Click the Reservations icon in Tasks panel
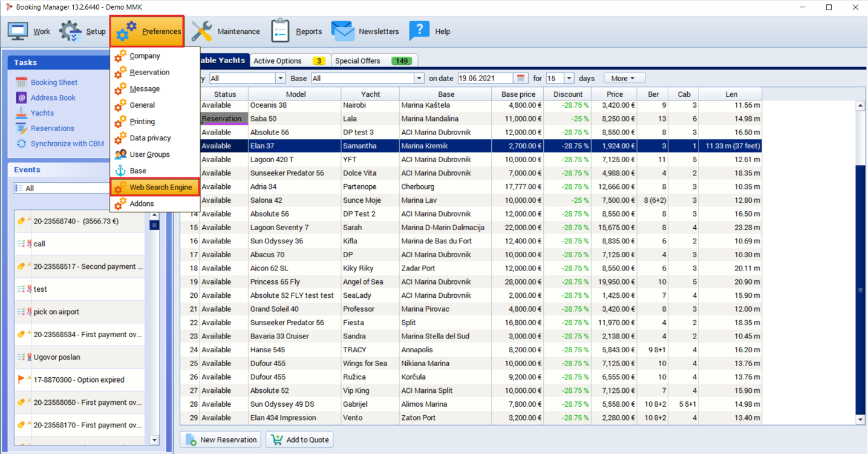Image resolution: width=868 pixels, height=454 pixels. [21, 128]
